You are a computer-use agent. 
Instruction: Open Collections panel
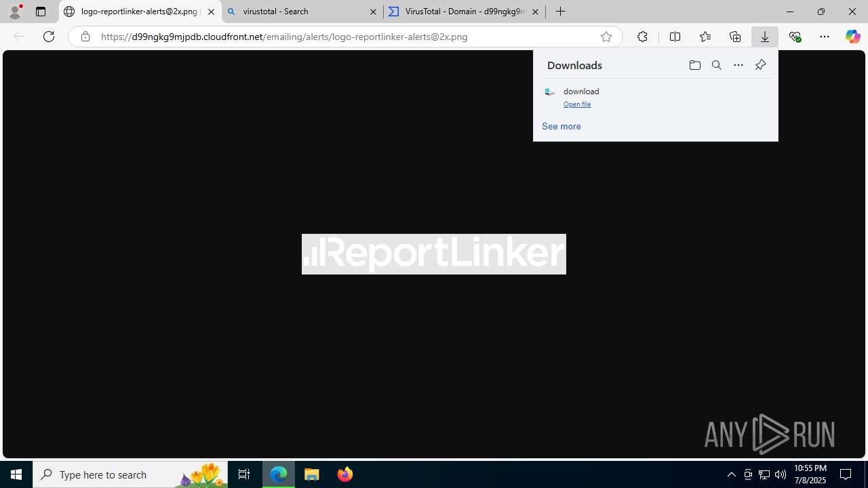pos(735,37)
